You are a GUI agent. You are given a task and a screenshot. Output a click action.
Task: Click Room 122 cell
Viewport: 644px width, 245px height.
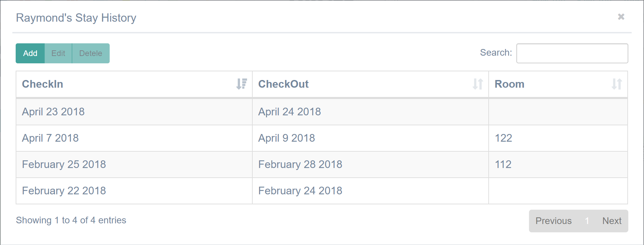coord(503,138)
